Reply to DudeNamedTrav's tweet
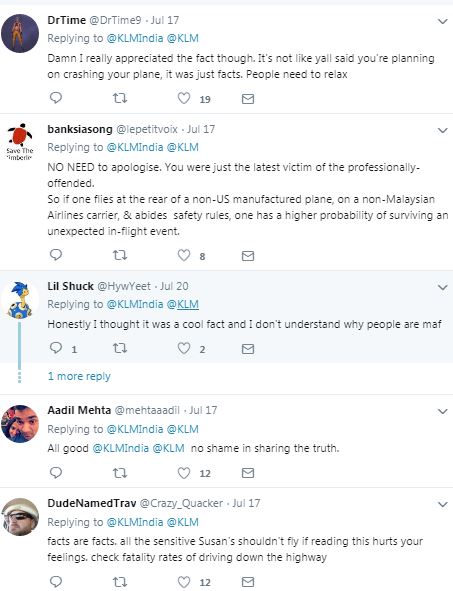Image resolution: width=453 pixels, height=591 pixels. tap(56, 581)
